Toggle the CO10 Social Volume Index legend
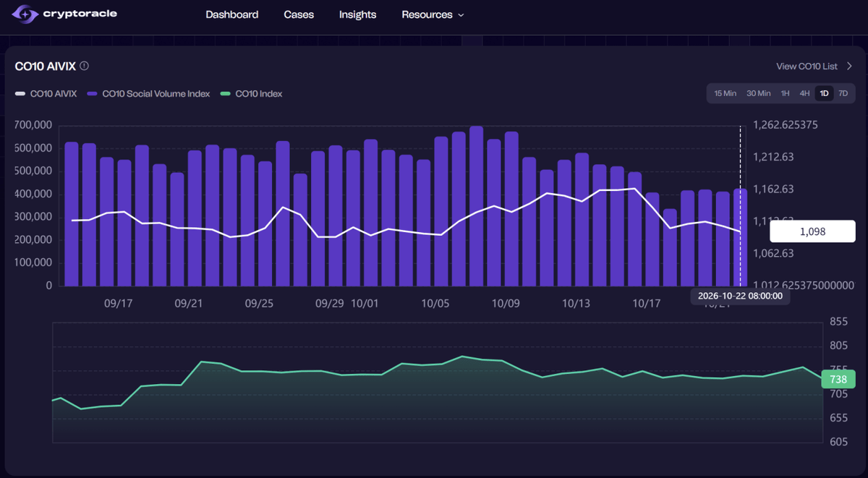The height and width of the screenshot is (478, 868). click(148, 94)
